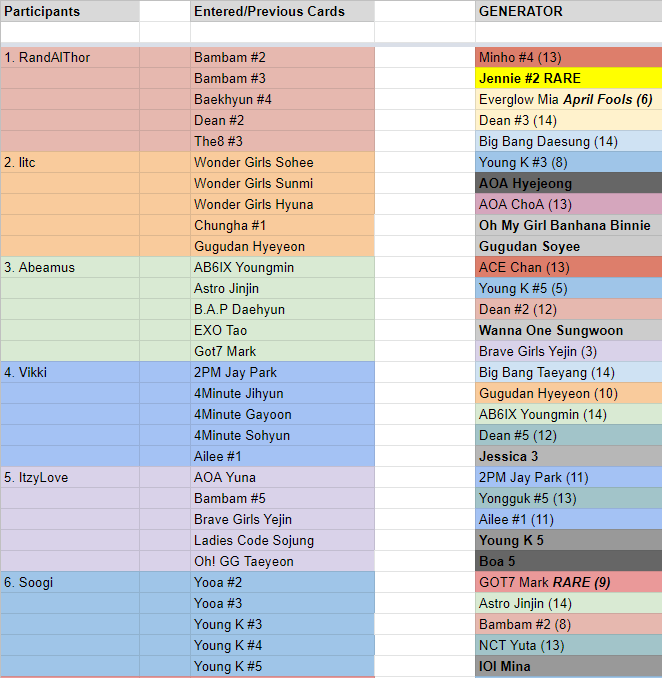Click 'Gugudan Hyeyeon (10)' cell
This screenshot has width=662, height=678.
point(569,393)
